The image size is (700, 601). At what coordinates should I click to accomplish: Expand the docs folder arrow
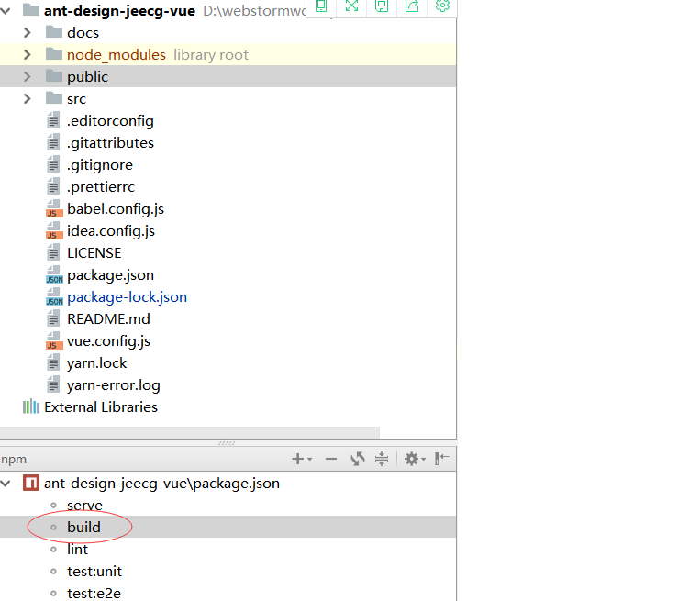point(28,33)
